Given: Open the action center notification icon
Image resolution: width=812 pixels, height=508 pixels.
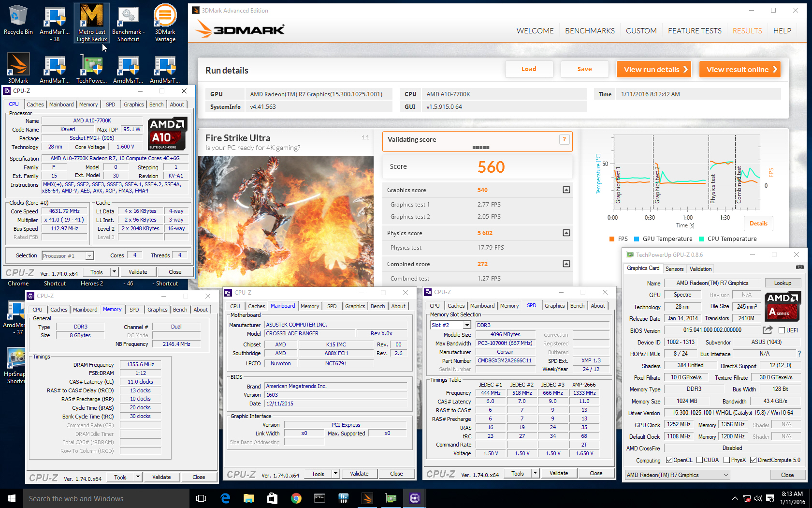Looking at the screenshot, I should [x=769, y=498].
